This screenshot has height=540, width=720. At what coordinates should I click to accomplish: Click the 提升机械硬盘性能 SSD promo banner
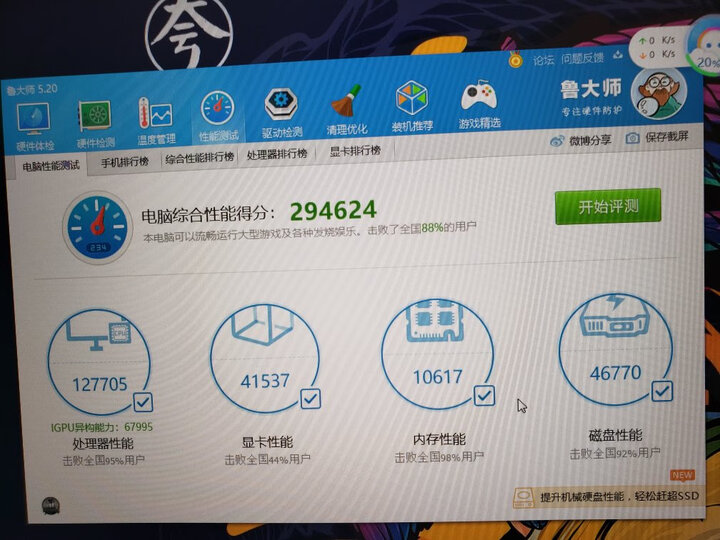tap(608, 497)
